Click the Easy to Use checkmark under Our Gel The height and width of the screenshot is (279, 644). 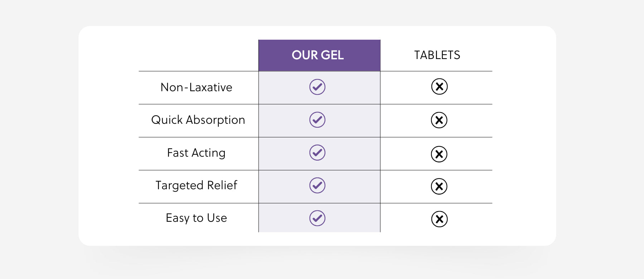[317, 218]
